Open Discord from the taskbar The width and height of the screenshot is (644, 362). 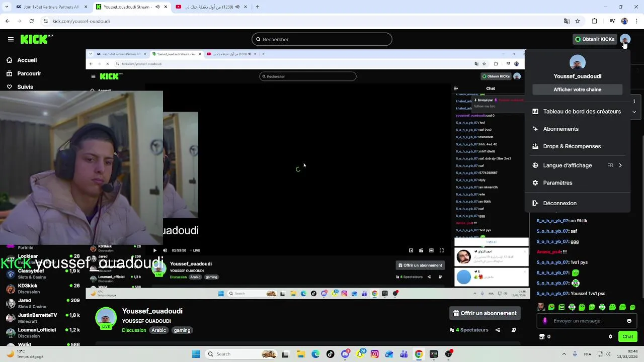point(345,354)
